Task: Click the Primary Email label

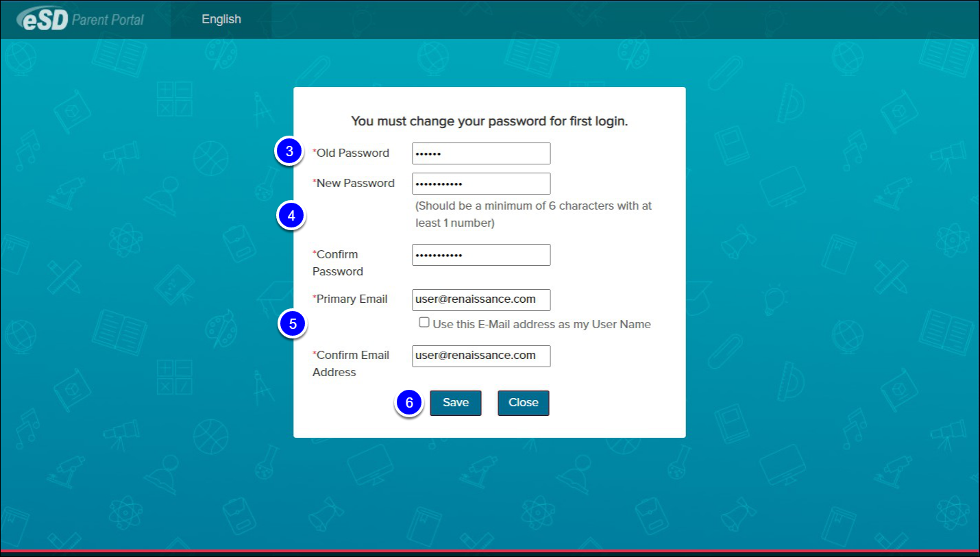Action: coord(352,299)
